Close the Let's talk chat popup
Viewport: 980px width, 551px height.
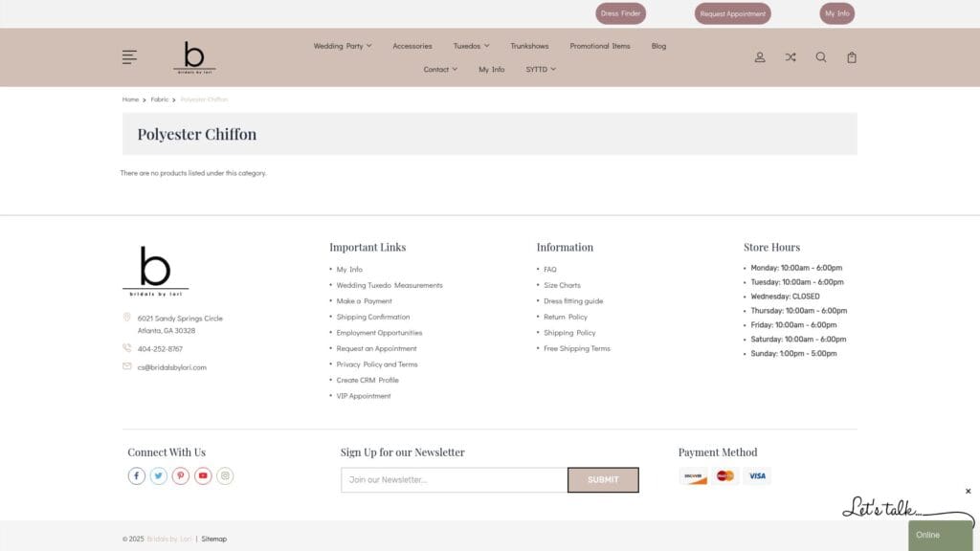click(968, 491)
